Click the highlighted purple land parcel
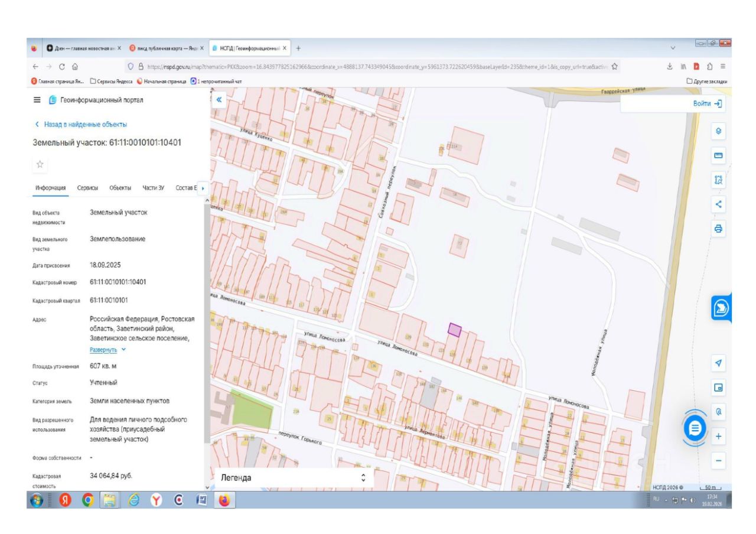 click(454, 330)
